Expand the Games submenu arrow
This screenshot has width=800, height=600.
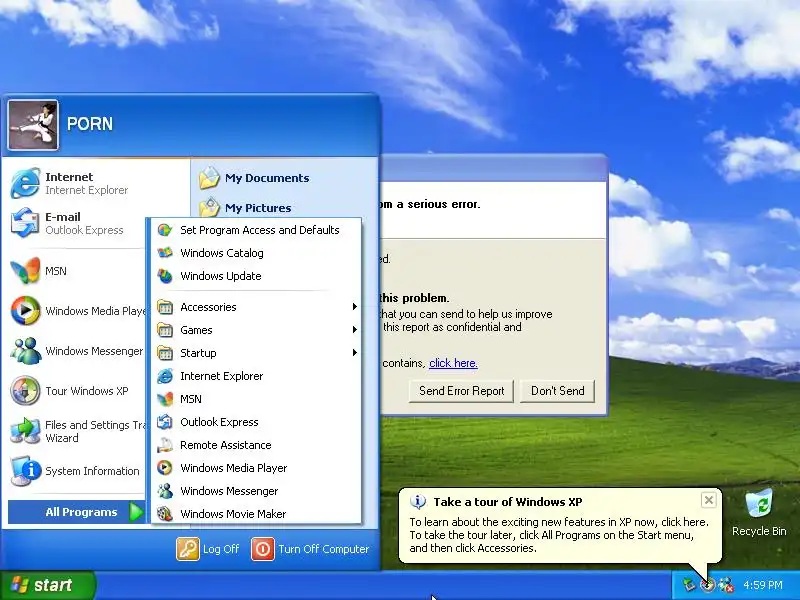pyautogui.click(x=354, y=330)
